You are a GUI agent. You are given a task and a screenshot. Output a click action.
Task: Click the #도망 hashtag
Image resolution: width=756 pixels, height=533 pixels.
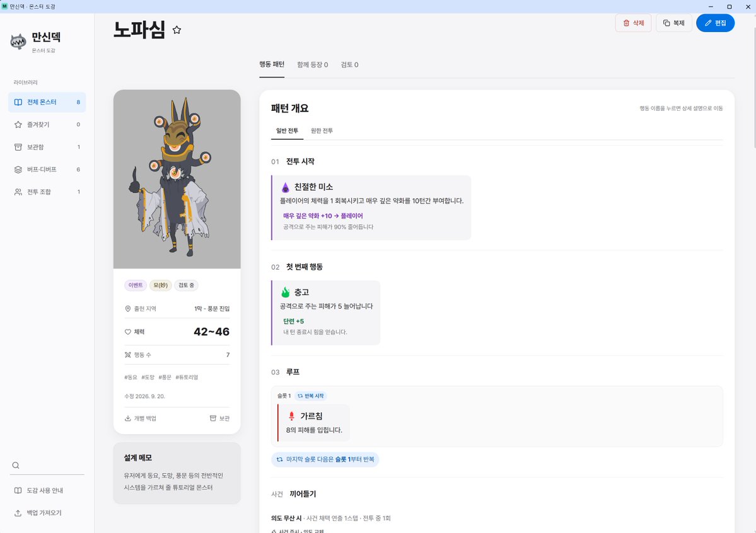148,377
